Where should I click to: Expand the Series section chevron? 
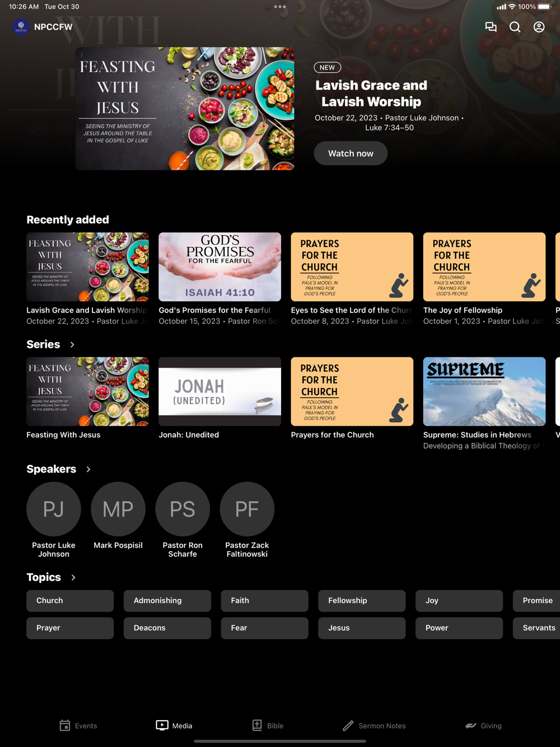(x=72, y=344)
